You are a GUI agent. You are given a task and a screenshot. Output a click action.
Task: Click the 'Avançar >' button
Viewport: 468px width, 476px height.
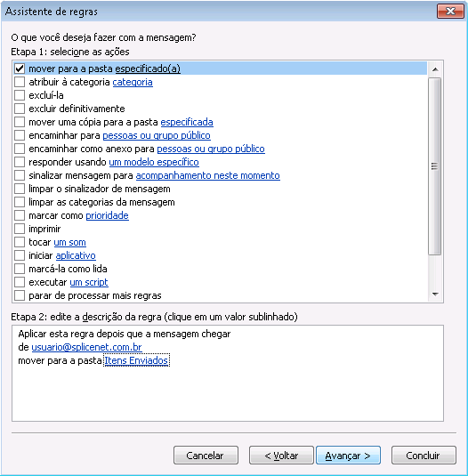[348, 456]
